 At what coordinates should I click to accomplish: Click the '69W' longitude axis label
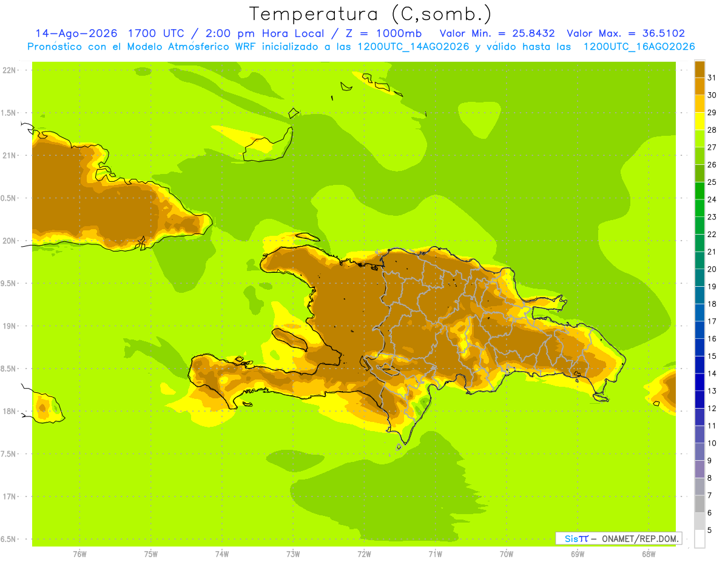point(578,554)
